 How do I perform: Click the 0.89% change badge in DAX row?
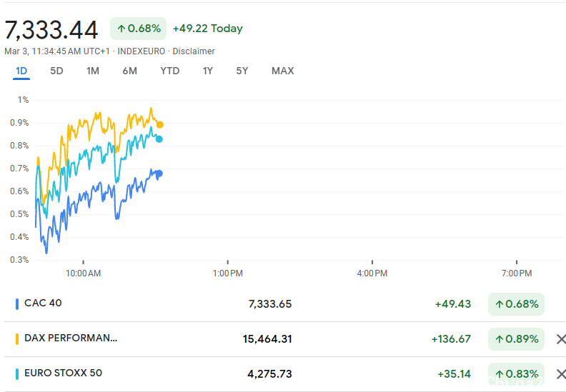coord(516,339)
